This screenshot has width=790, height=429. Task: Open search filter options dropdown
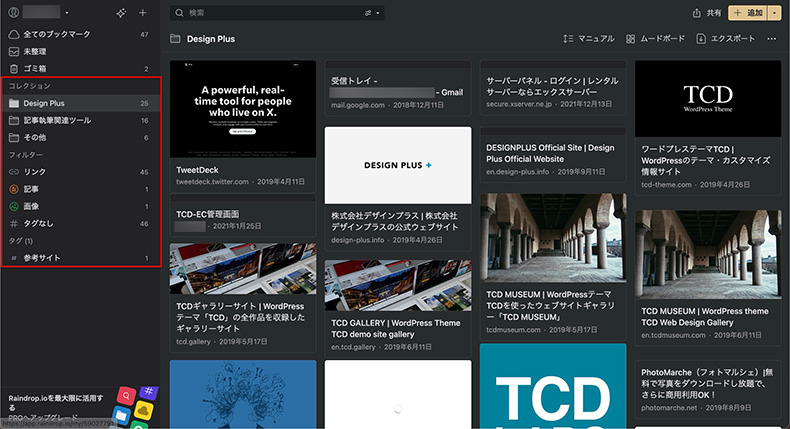coord(372,13)
